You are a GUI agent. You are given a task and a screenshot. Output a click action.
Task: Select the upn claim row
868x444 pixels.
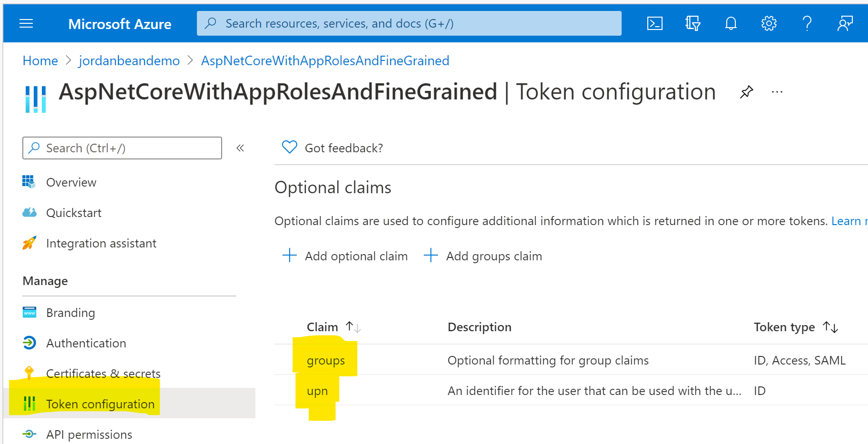tap(571, 391)
